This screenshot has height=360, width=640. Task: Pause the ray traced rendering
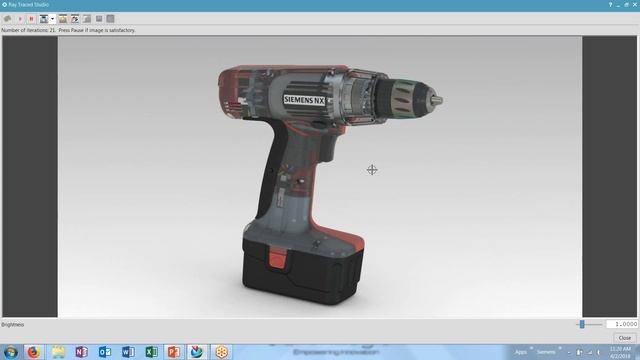[x=31, y=19]
